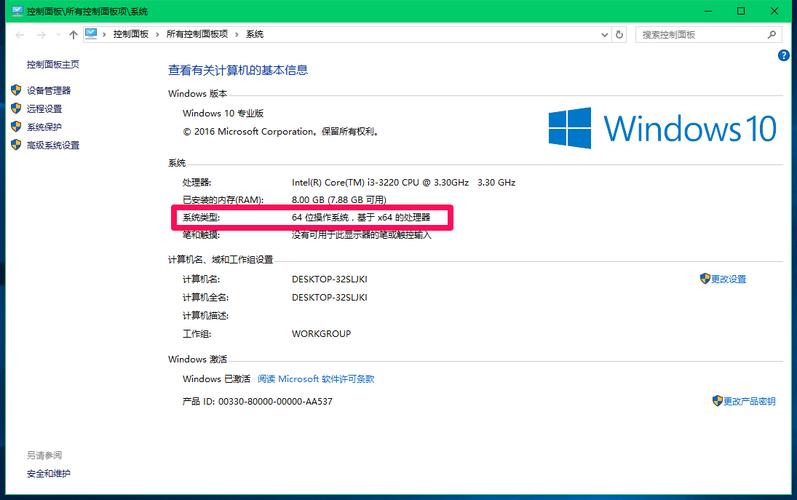797x500 pixels.
Task: Click the shield icon beside 高级系统设置
Action: (16, 145)
